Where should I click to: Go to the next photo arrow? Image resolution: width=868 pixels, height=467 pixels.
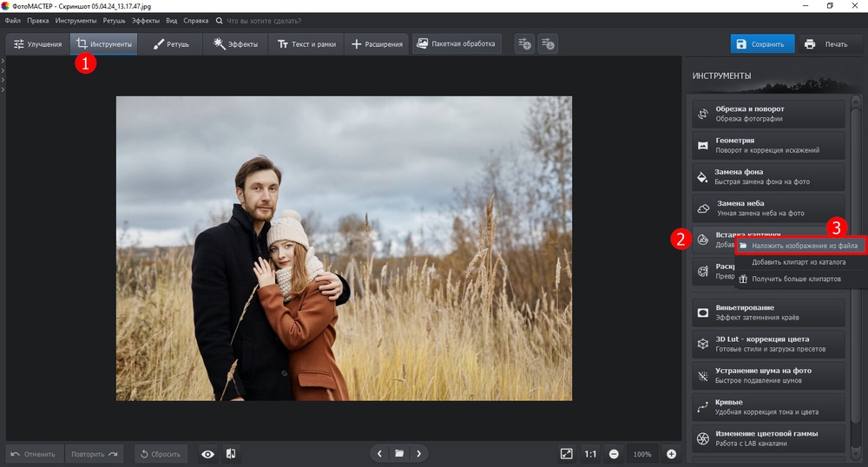[419, 454]
